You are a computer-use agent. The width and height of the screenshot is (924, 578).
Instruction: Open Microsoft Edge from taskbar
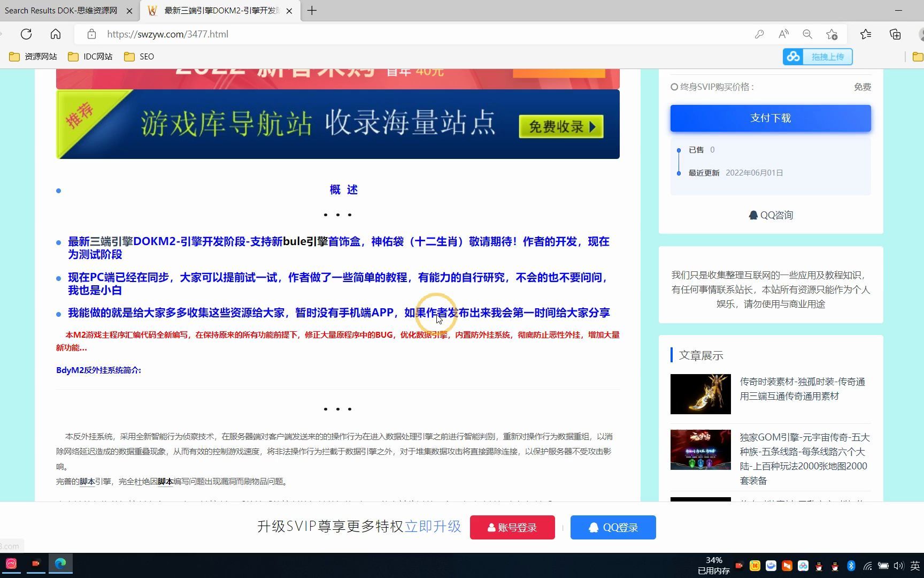tap(60, 564)
